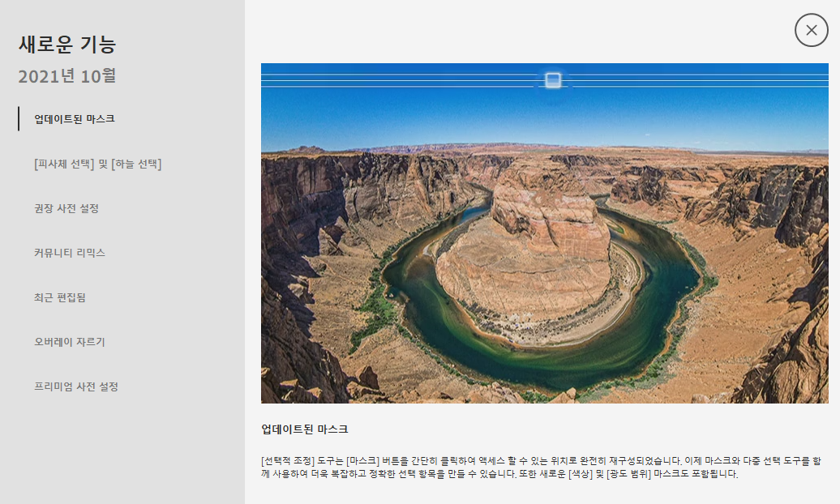
Task: Click the 새로운 기능 heading
Action: (67, 44)
